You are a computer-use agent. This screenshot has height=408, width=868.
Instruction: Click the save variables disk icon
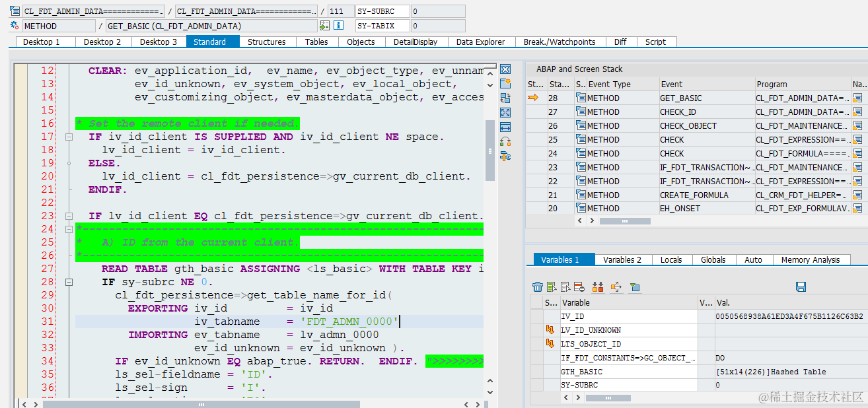tap(801, 287)
